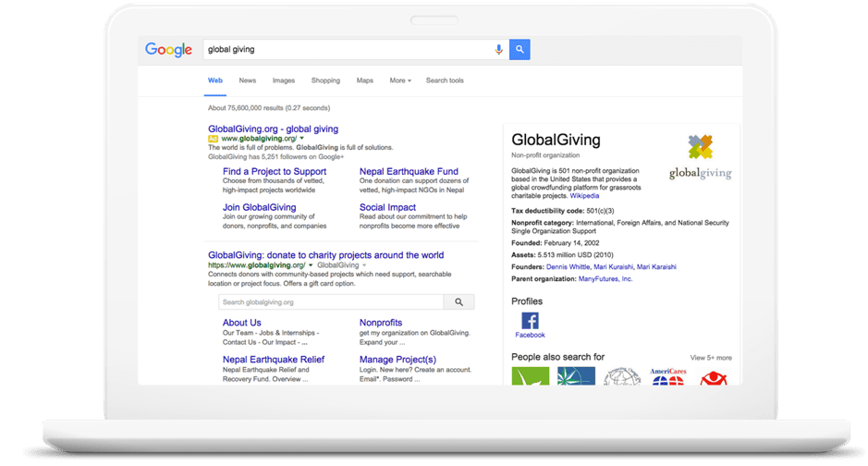Open the AmeriCares thumbnail
Image resolution: width=868 pixels, height=466 pixels.
[x=667, y=376]
